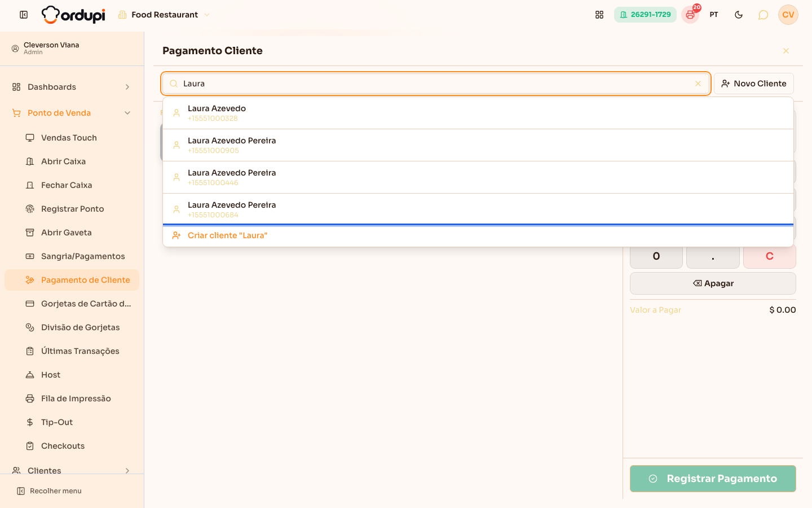Select Laura Azevedo Pereira with phone +15551000684
This screenshot has height=508, width=812.
pyautogui.click(x=478, y=209)
